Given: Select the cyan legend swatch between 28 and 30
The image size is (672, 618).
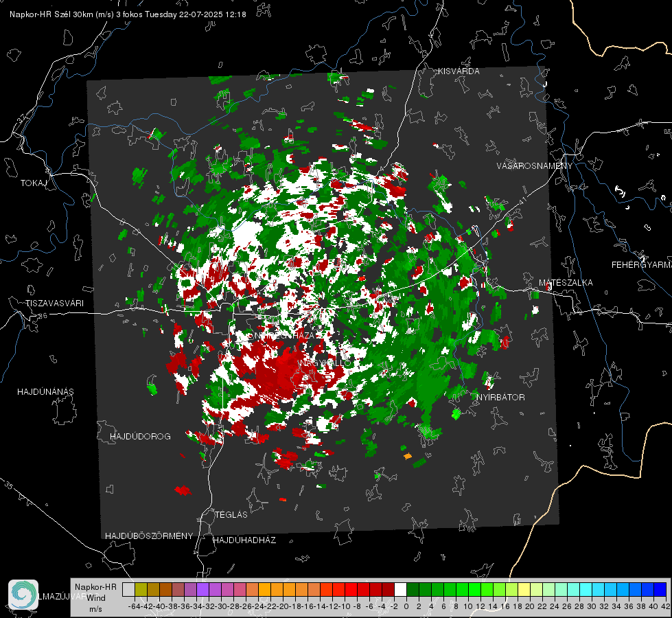Looking at the screenshot, I should click(586, 589).
